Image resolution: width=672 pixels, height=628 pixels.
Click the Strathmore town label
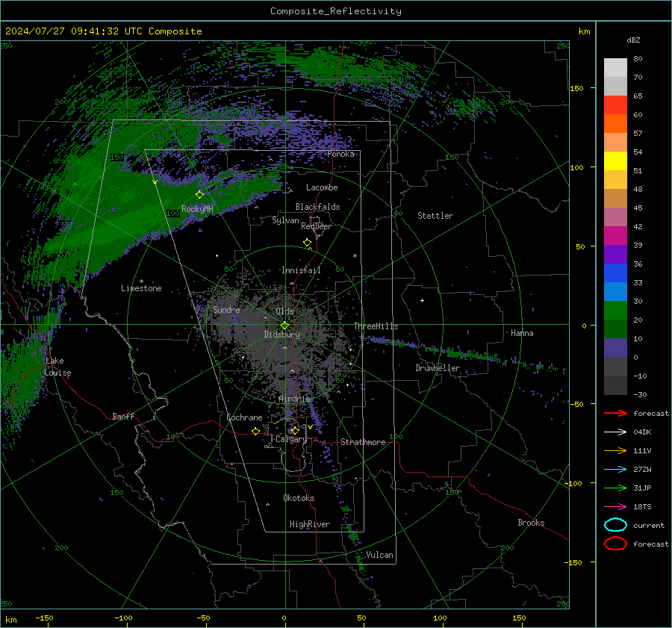363,442
